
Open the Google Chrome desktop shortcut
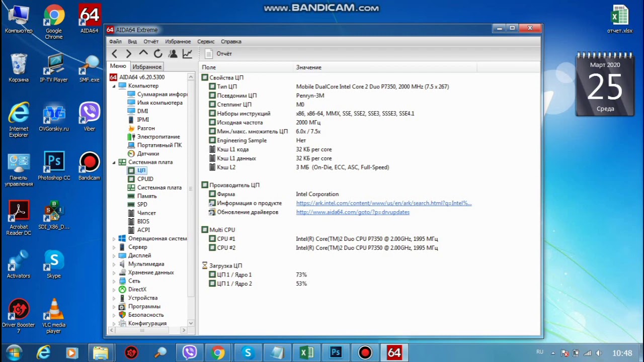coord(54,22)
